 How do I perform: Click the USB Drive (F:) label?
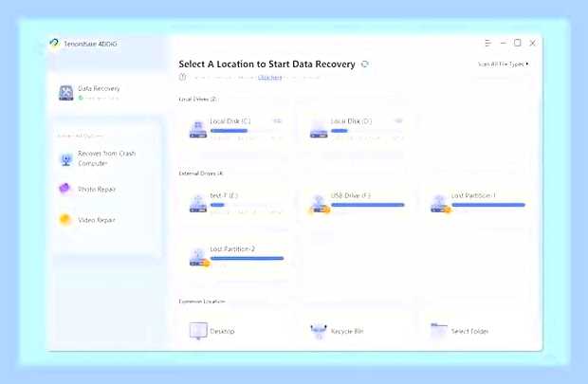351,195
